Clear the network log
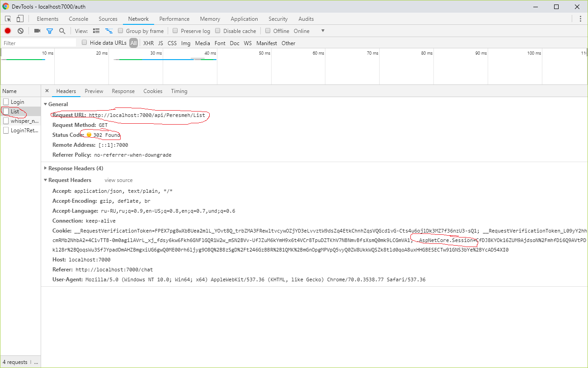This screenshot has height=368, width=588. coord(20,31)
